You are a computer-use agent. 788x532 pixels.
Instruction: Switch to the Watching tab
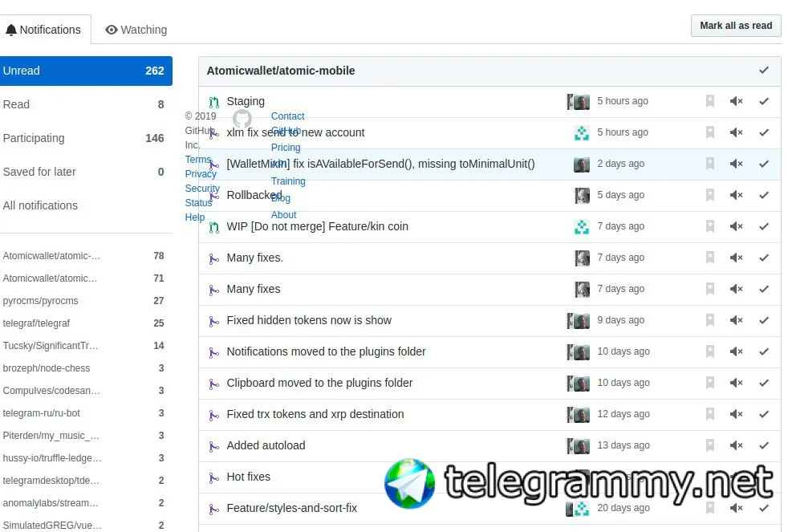coord(136,30)
